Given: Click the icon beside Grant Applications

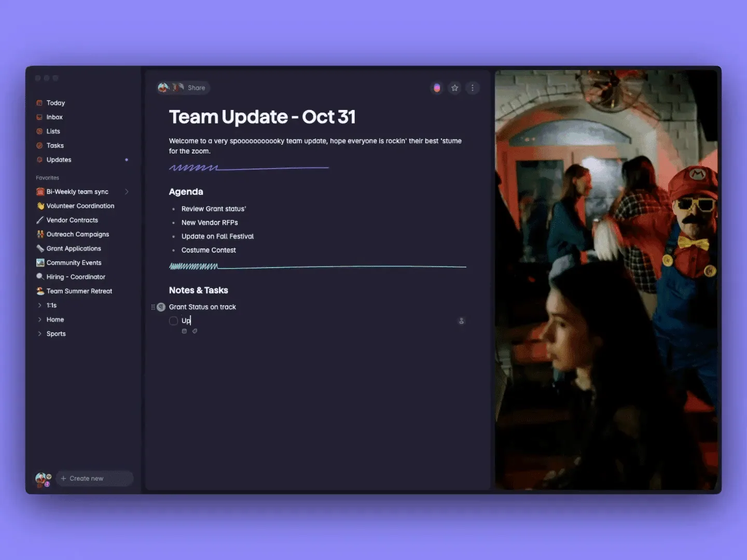Looking at the screenshot, I should [x=40, y=248].
